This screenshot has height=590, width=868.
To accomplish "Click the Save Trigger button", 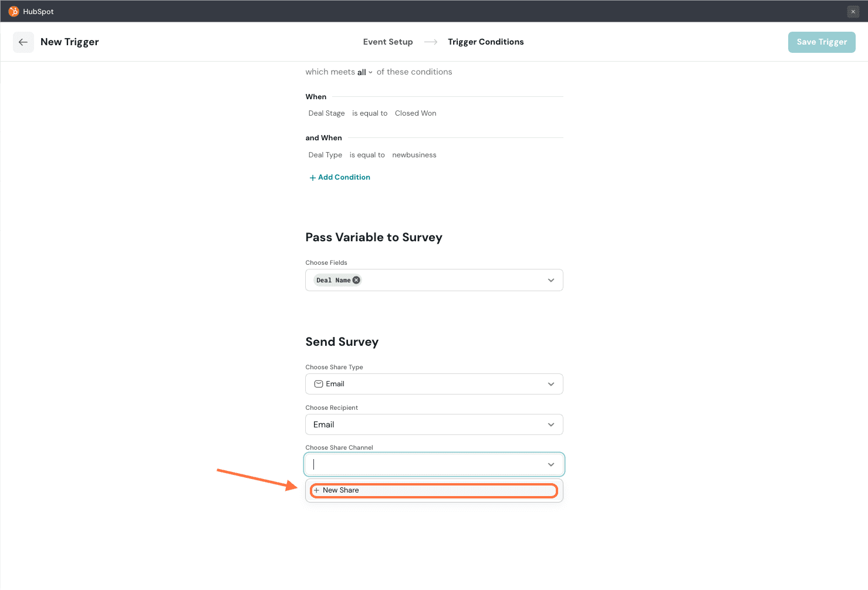I will (x=821, y=42).
